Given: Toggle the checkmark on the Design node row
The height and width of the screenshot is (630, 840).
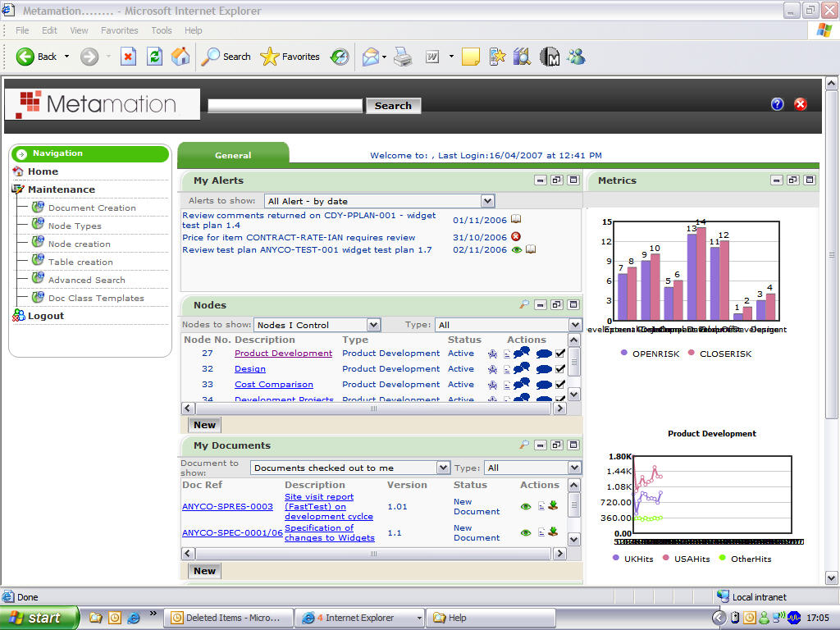Looking at the screenshot, I should pos(560,369).
